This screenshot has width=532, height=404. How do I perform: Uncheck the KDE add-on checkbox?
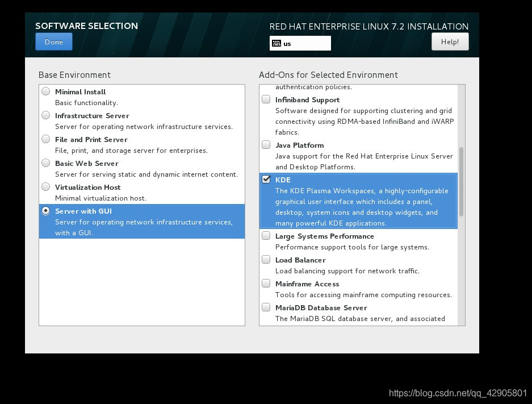tap(266, 179)
